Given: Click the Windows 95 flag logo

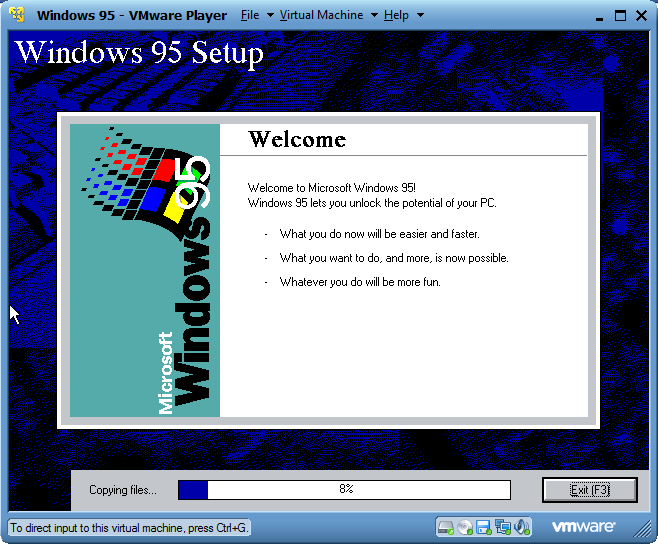Looking at the screenshot, I should 145,183.
